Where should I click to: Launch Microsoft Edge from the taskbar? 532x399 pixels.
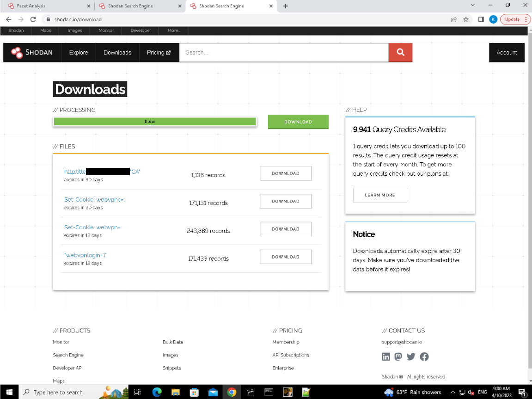tap(157, 392)
